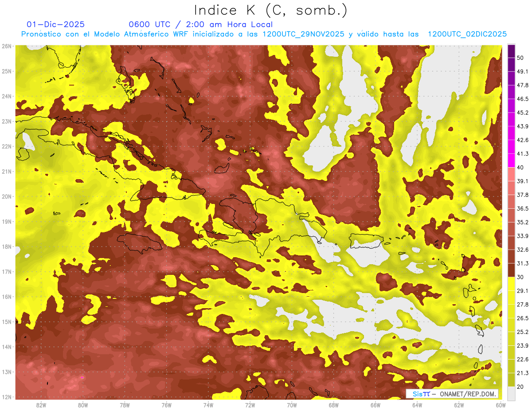Click the gray swatch below the 20 label

point(511,393)
